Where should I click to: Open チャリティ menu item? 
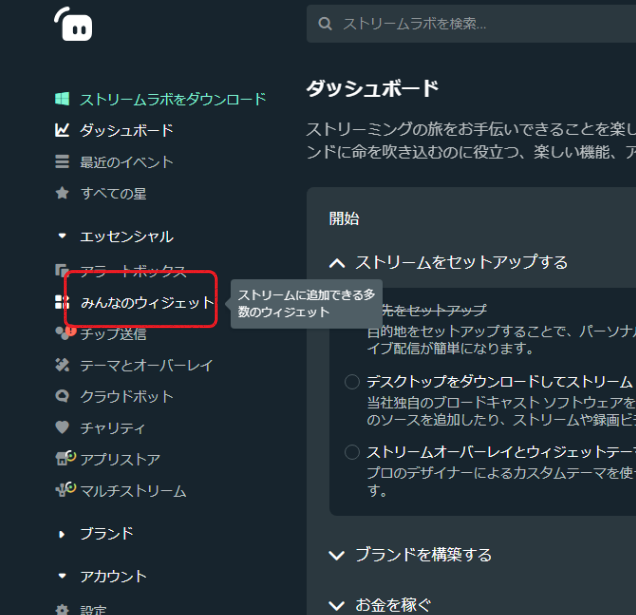(112, 428)
